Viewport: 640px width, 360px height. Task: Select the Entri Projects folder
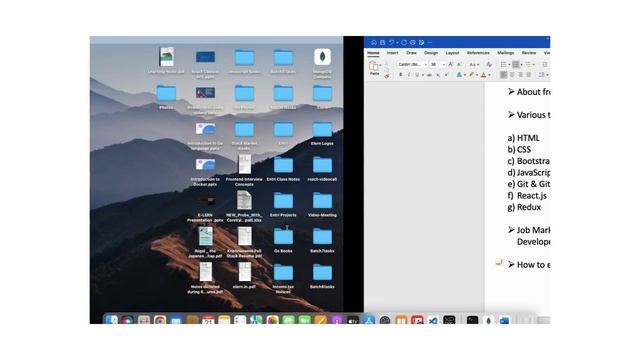pyautogui.click(x=283, y=201)
